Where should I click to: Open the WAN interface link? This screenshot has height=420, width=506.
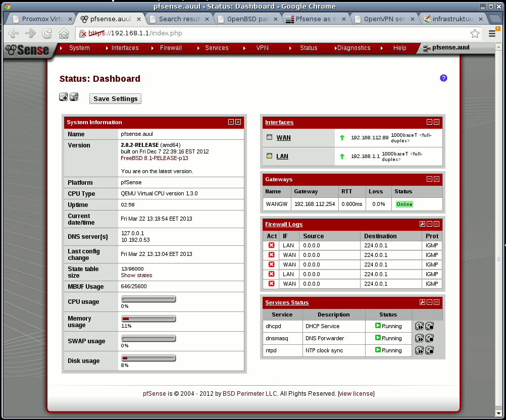click(283, 137)
